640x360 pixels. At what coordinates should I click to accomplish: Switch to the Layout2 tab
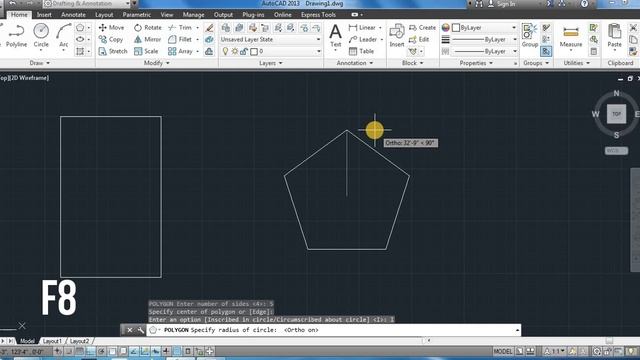click(79, 341)
